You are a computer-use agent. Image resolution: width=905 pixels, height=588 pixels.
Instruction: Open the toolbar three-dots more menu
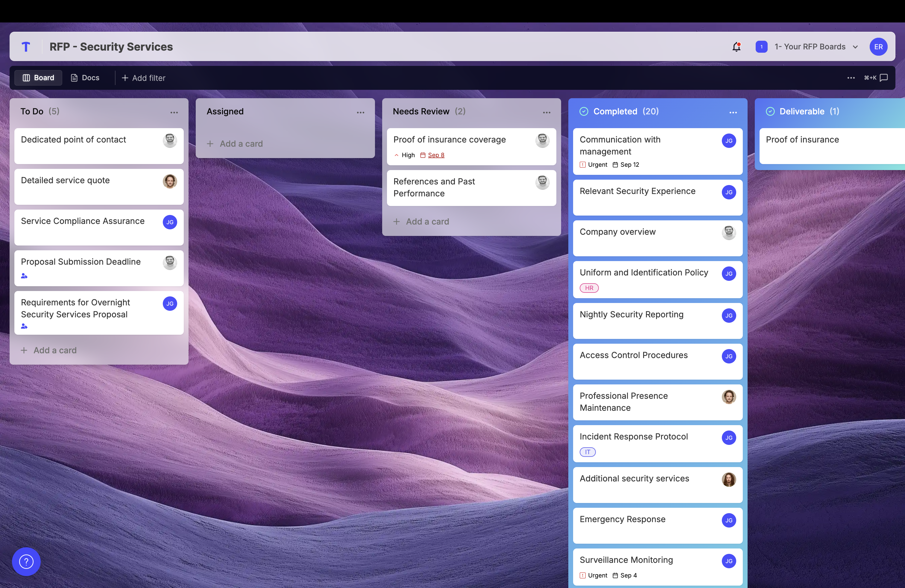[851, 78]
